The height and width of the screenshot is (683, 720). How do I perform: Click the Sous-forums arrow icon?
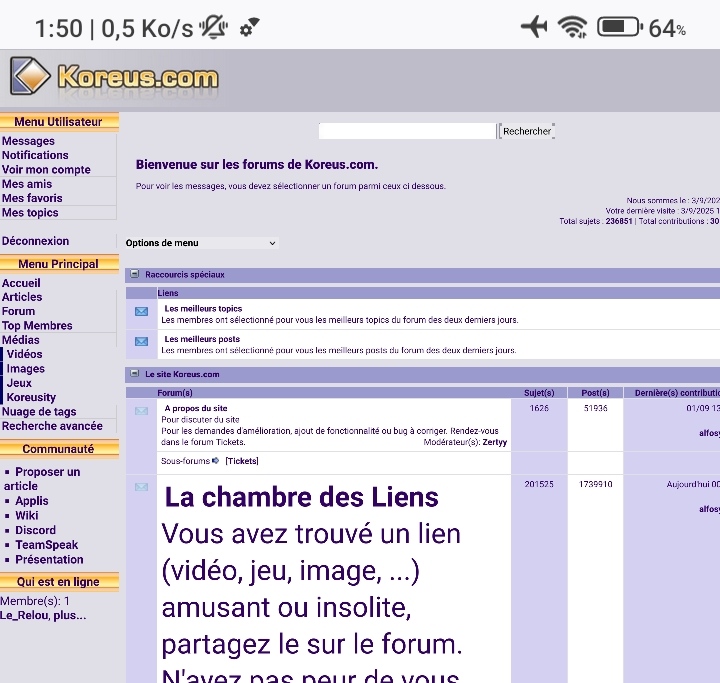216,461
